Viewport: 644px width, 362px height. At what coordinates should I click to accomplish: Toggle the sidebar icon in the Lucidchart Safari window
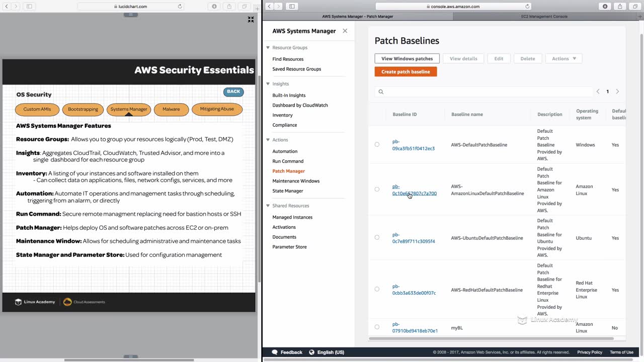click(x=29, y=6)
